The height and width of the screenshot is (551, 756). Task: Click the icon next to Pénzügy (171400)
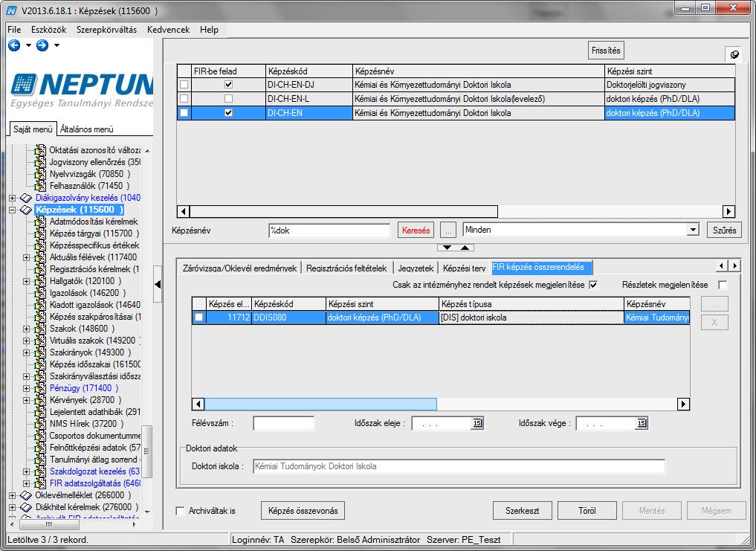40,388
